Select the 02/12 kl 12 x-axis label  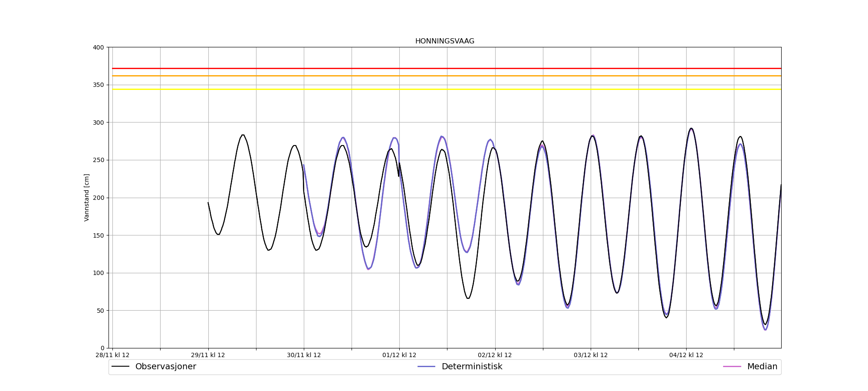[495, 355]
